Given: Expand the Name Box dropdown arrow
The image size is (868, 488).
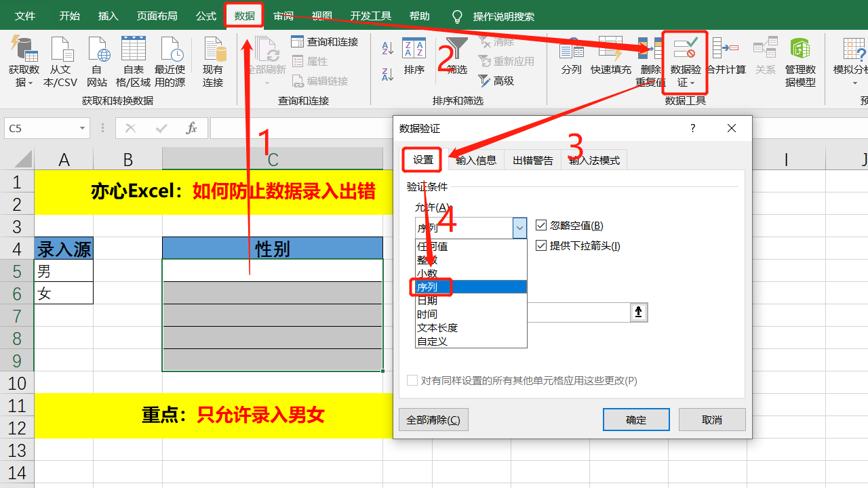Looking at the screenshot, I should (83, 128).
